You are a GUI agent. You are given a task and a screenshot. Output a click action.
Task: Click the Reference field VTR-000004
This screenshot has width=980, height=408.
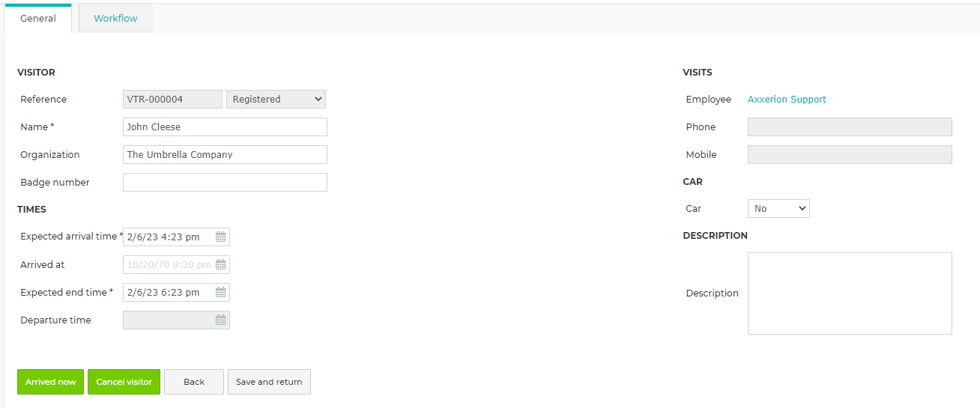click(172, 99)
